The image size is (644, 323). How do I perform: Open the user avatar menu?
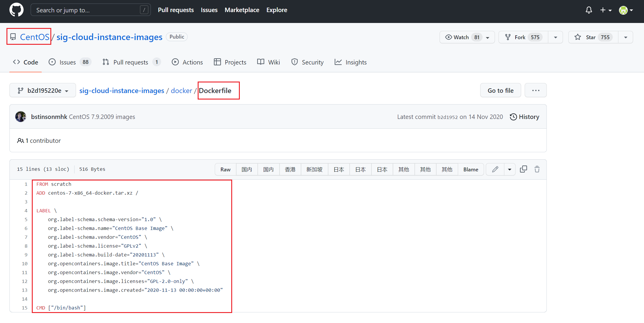coord(626,10)
